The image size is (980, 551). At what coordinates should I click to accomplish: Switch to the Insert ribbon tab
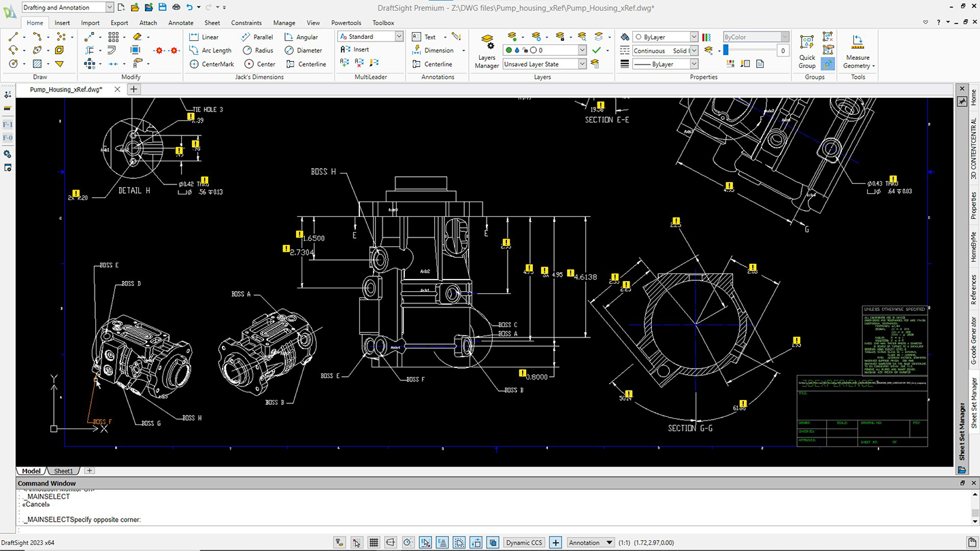tap(62, 22)
